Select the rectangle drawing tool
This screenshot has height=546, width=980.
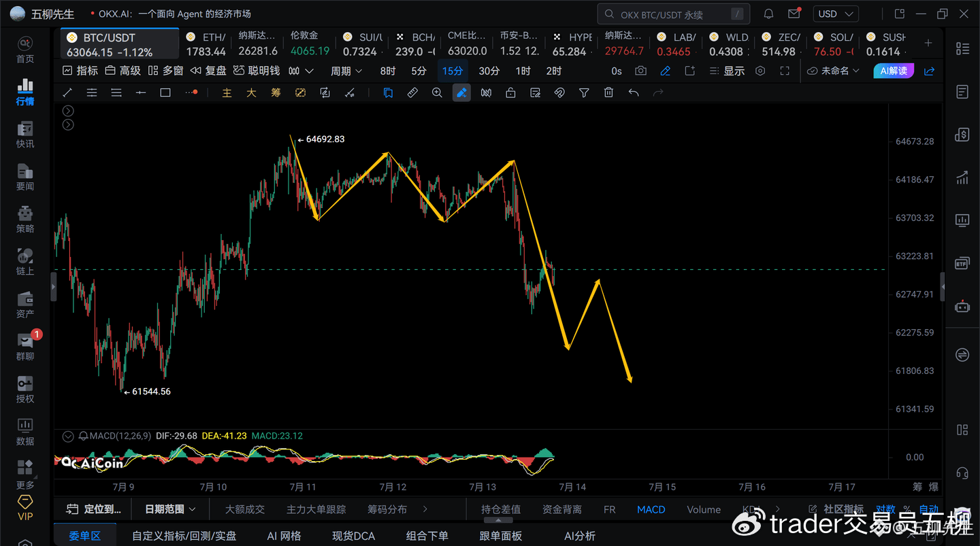(165, 92)
